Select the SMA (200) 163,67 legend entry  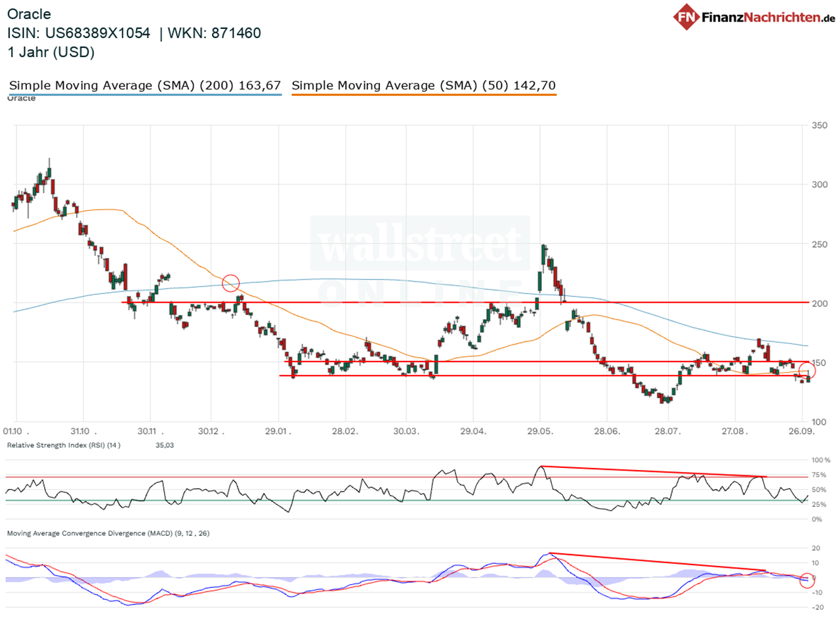tap(145, 85)
